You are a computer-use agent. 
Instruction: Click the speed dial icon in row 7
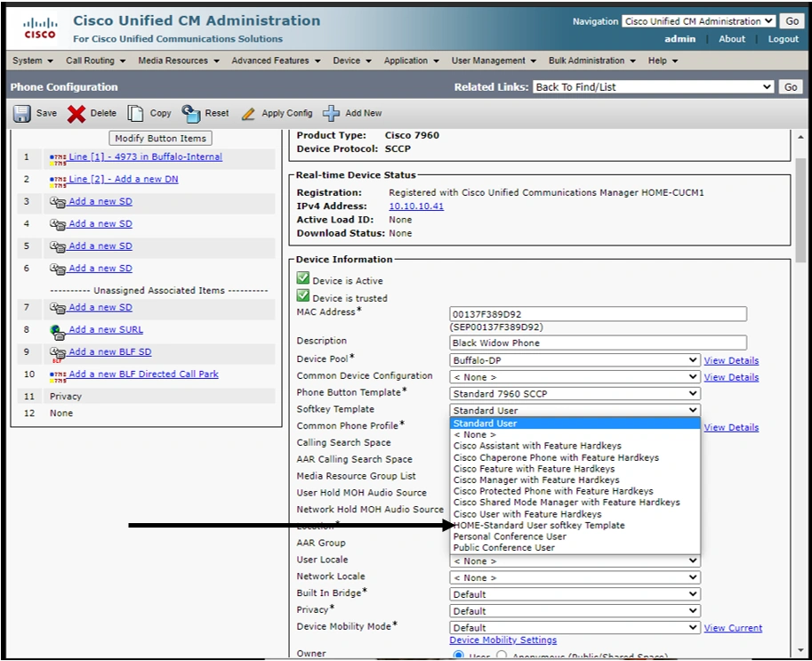point(58,307)
